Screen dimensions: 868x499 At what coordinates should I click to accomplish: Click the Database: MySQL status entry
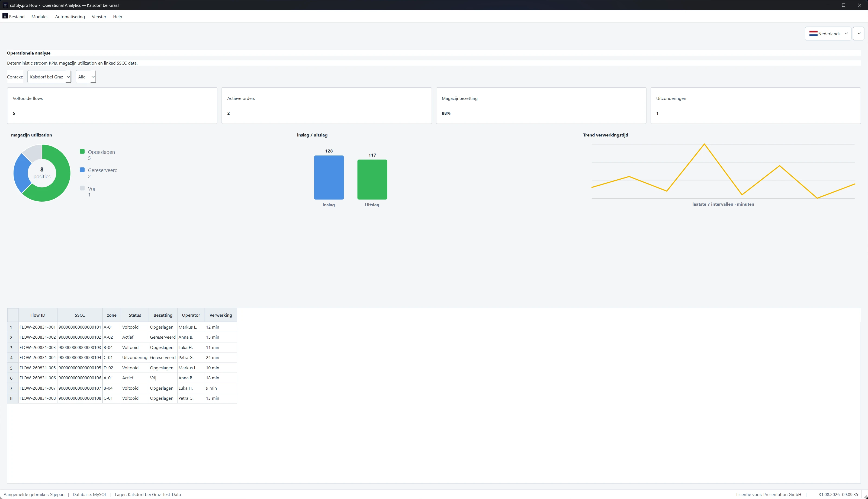click(90, 495)
